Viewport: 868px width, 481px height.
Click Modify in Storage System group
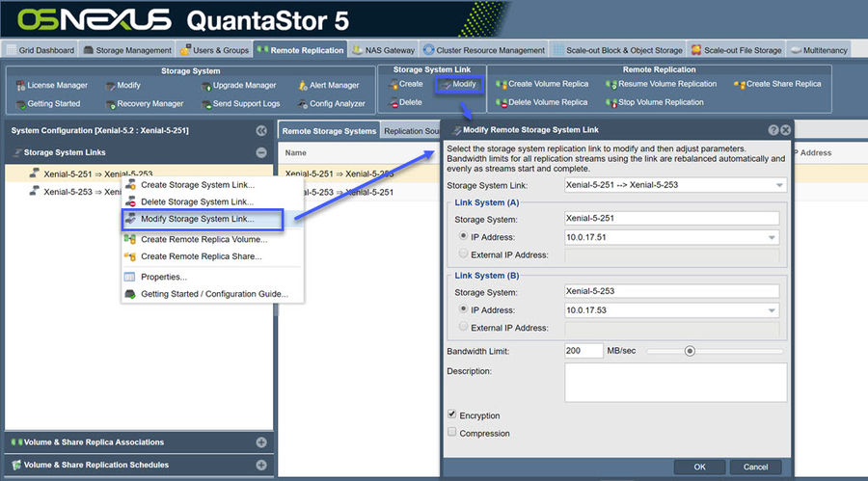(x=122, y=85)
